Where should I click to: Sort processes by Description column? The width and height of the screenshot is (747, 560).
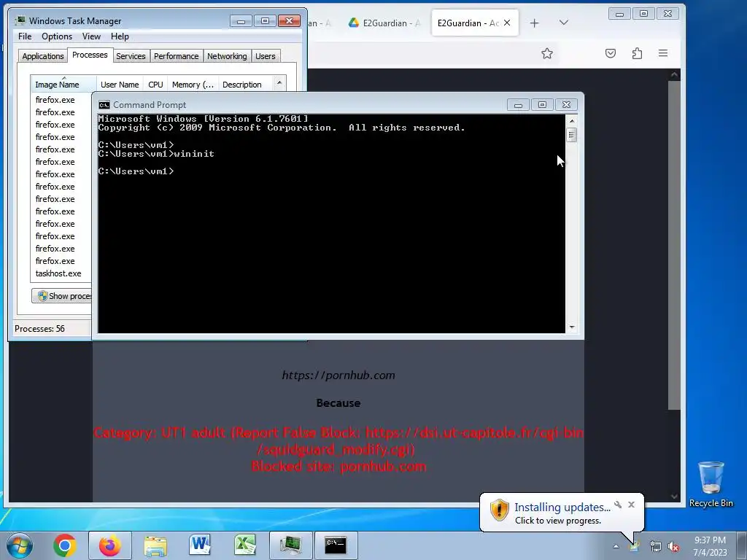pos(245,85)
